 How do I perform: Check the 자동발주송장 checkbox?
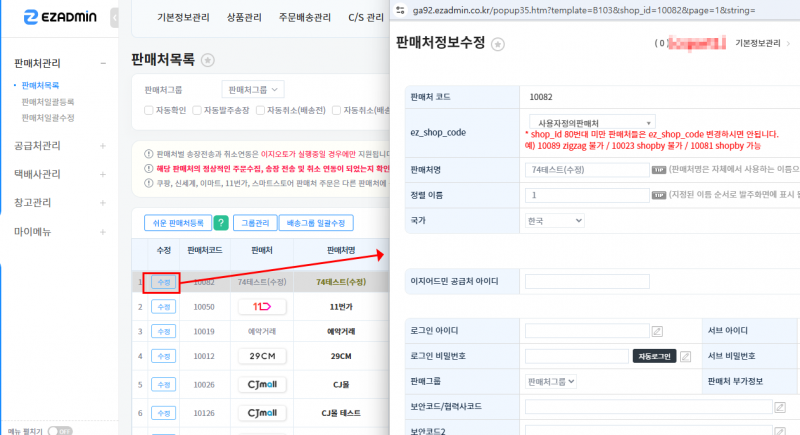click(x=197, y=110)
